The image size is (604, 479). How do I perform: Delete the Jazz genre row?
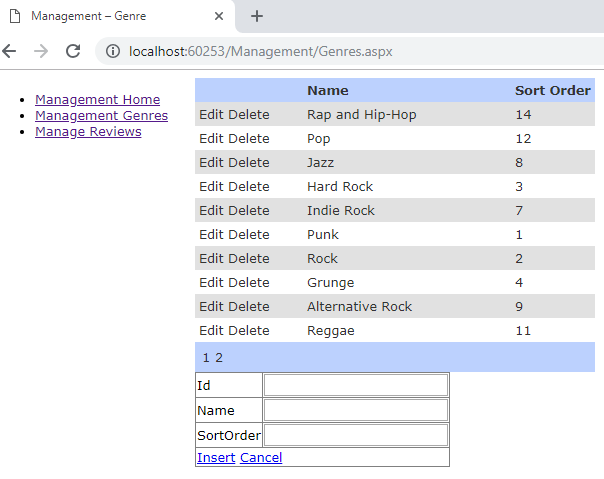point(249,163)
